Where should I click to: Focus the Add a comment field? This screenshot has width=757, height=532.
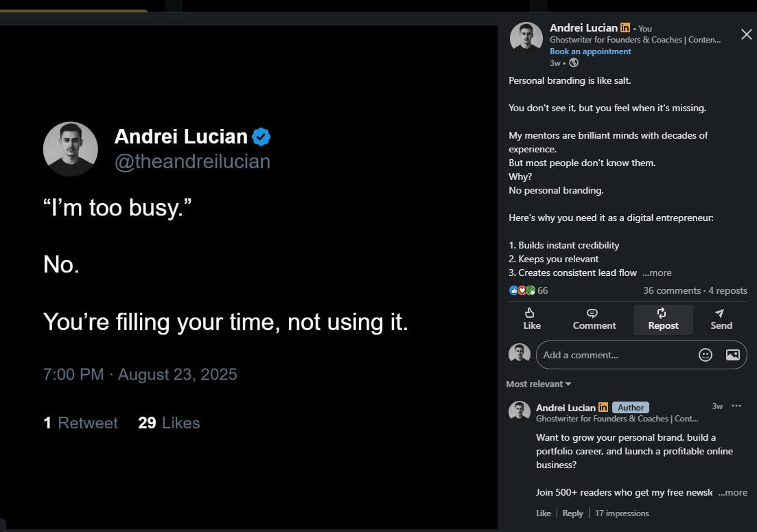(614, 355)
